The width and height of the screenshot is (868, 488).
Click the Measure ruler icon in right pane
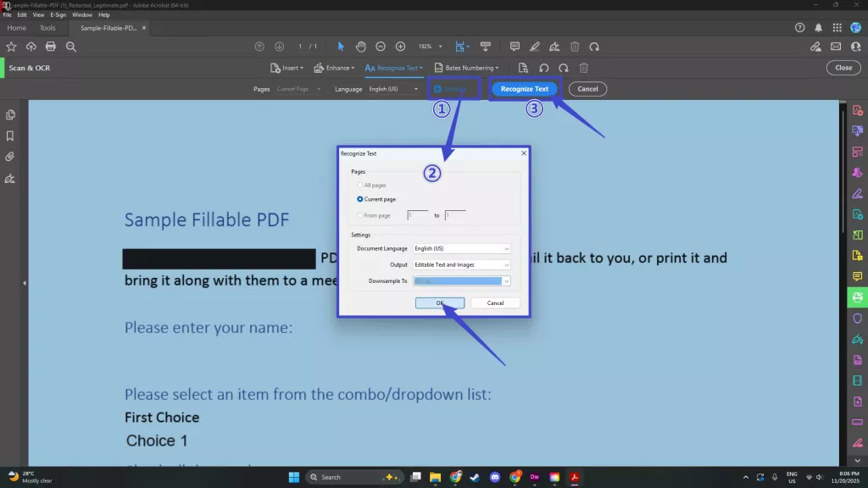point(858,422)
